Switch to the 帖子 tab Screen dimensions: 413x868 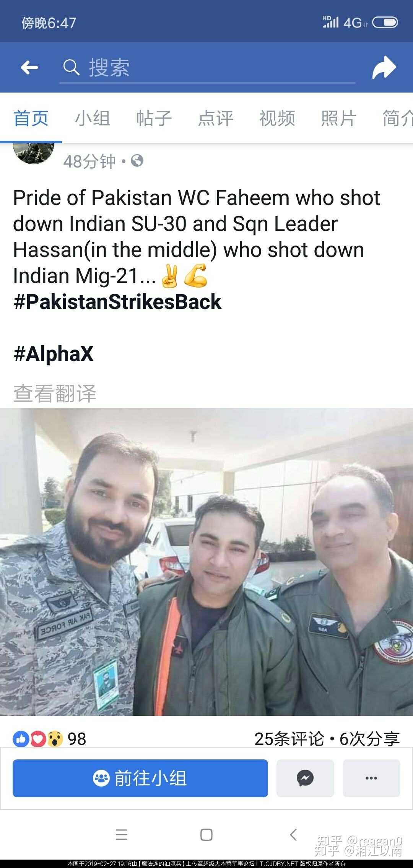[x=154, y=118]
